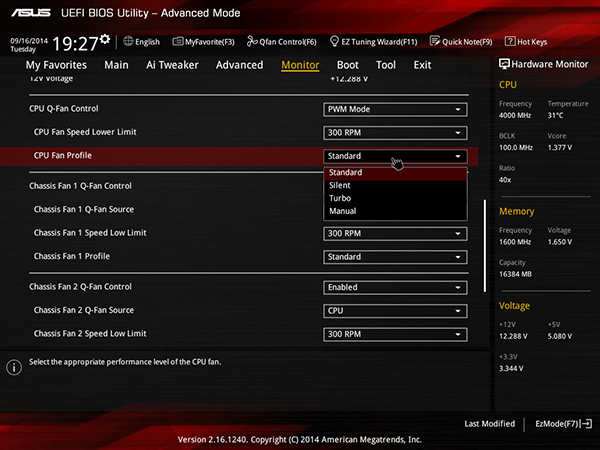Select Chassis Fan 2 Speed Low Limit label
This screenshot has height=450, width=600.
pos(90,334)
